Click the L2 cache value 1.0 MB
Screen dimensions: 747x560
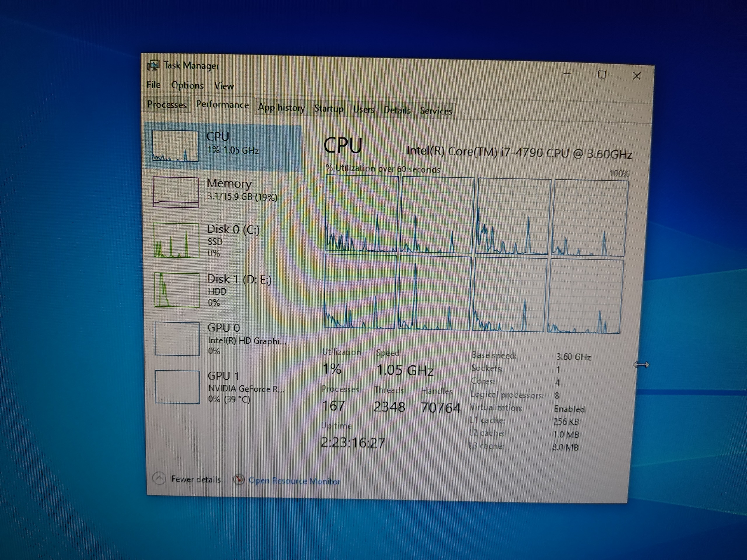click(x=566, y=435)
